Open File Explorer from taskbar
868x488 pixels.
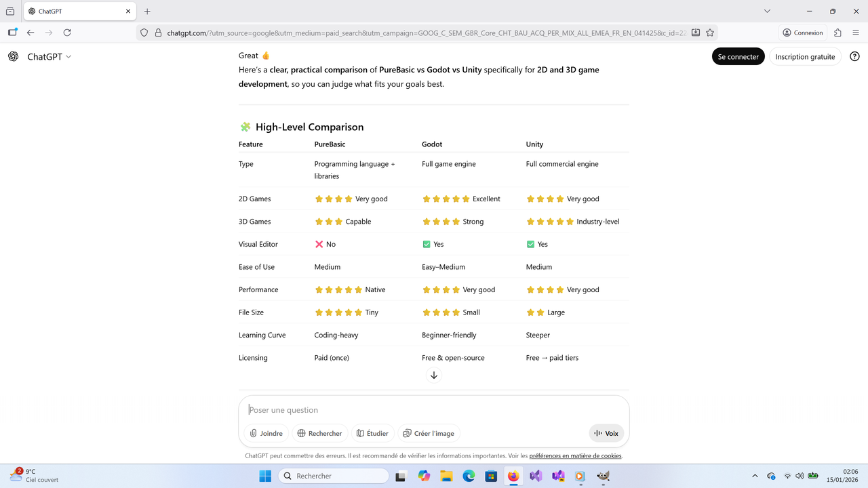446,476
